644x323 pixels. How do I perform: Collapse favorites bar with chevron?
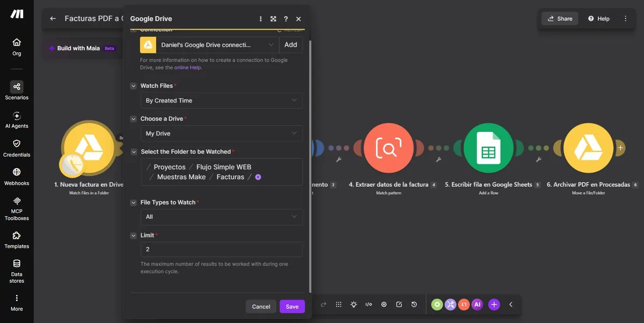tap(511, 304)
